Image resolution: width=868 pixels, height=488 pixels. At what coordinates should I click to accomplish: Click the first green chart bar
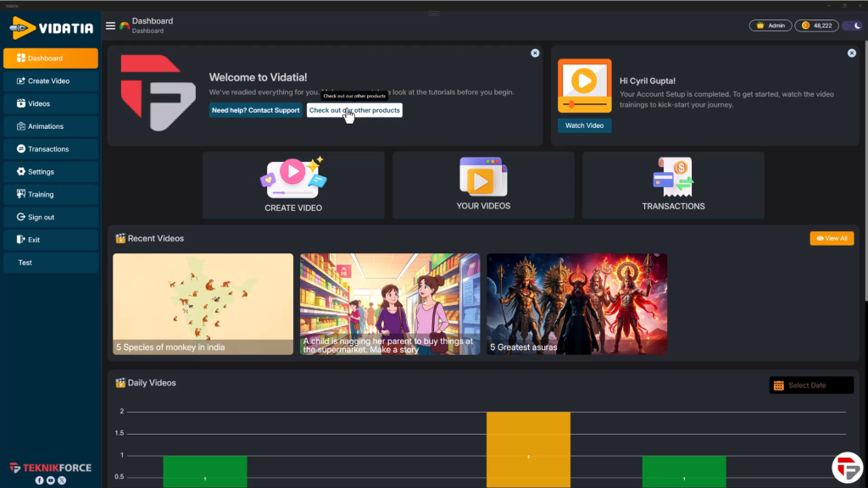(205, 472)
